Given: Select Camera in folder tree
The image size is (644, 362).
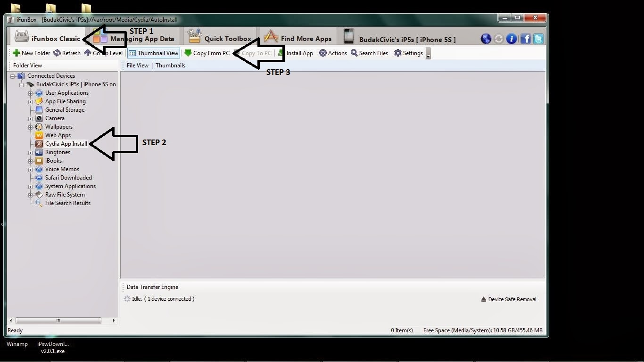Looking at the screenshot, I should pos(55,118).
